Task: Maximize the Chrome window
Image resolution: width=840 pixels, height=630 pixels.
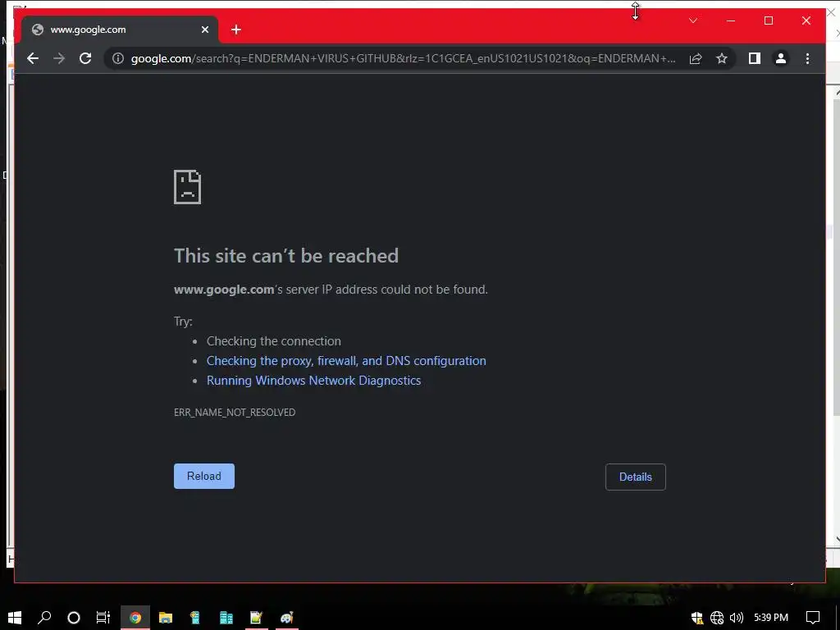Action: coord(768,21)
